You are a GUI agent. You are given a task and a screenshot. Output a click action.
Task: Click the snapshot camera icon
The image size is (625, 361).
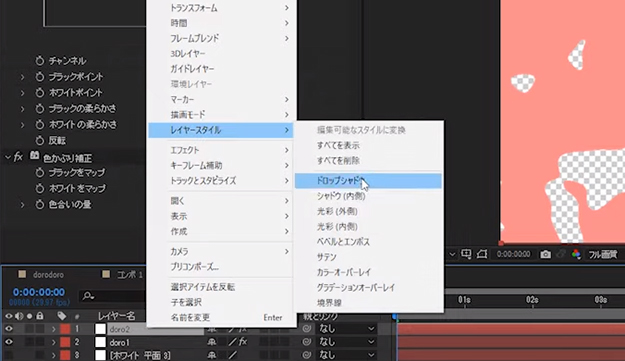pos(545,254)
